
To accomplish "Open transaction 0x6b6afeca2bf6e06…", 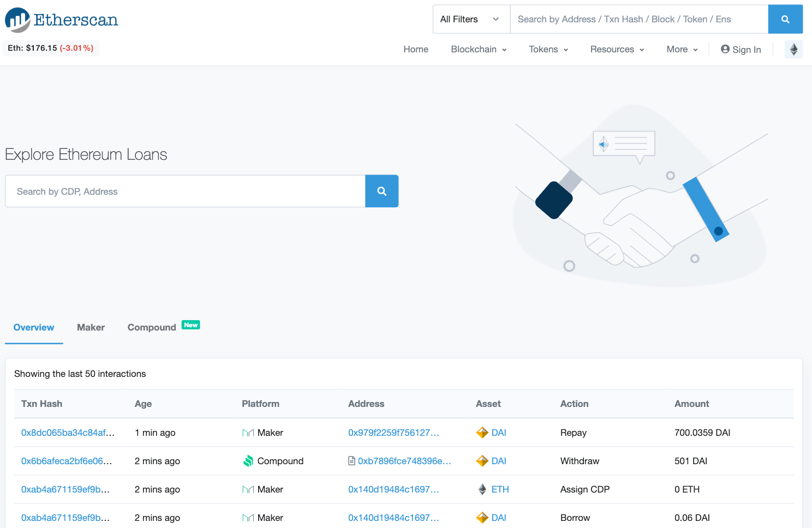I will [x=67, y=461].
